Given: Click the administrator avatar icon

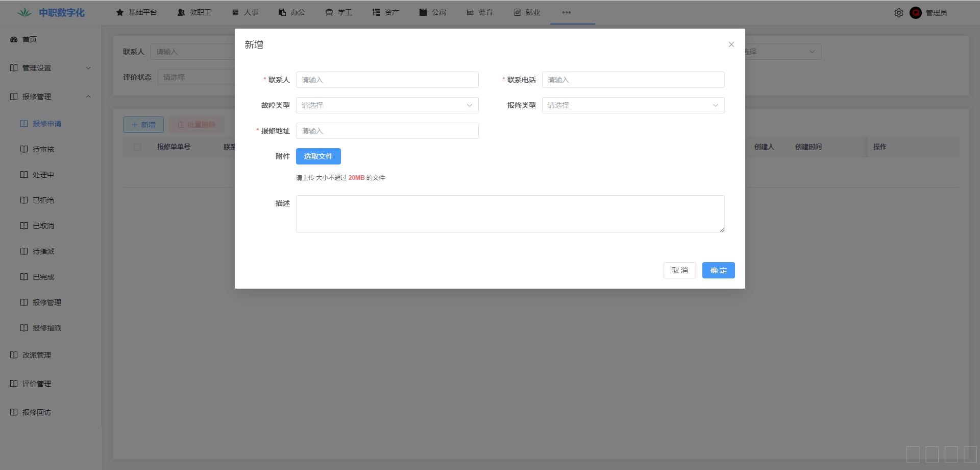Looking at the screenshot, I should click(915, 13).
